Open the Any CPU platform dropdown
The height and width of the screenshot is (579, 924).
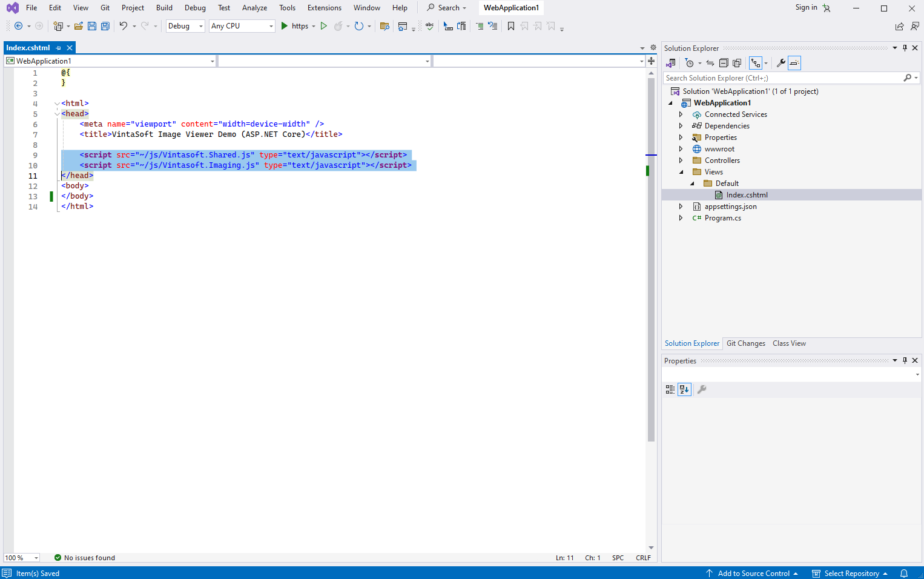(x=242, y=26)
